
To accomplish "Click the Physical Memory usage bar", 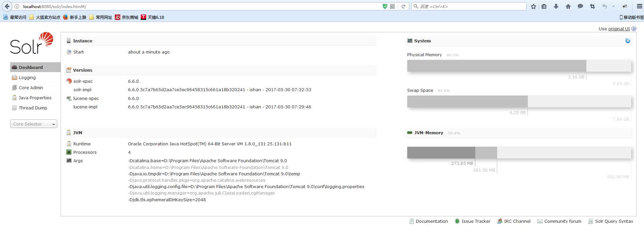I will click(519, 66).
